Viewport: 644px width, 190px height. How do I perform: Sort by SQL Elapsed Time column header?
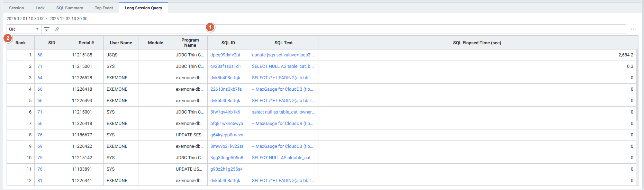[477, 43]
